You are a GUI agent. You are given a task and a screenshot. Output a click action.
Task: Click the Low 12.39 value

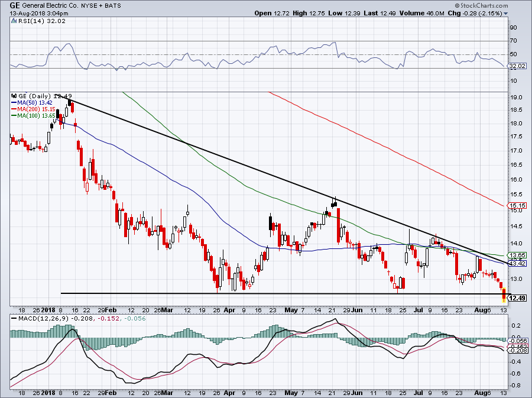345,14
